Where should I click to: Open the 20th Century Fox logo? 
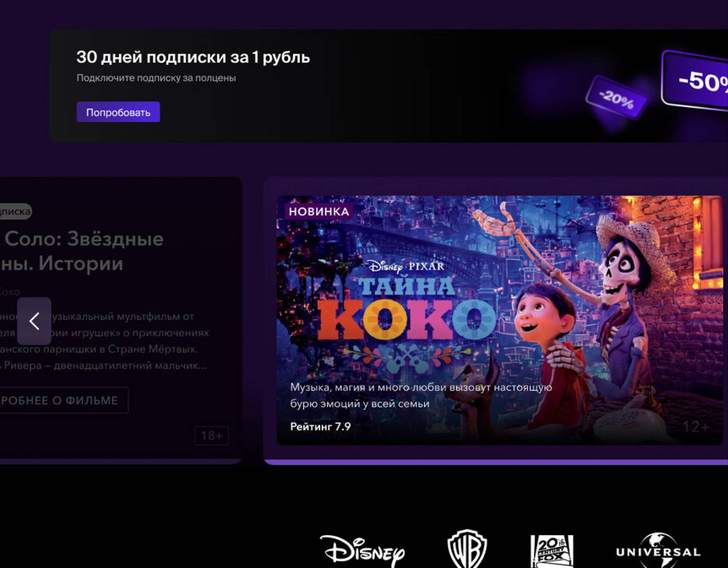pos(552,551)
